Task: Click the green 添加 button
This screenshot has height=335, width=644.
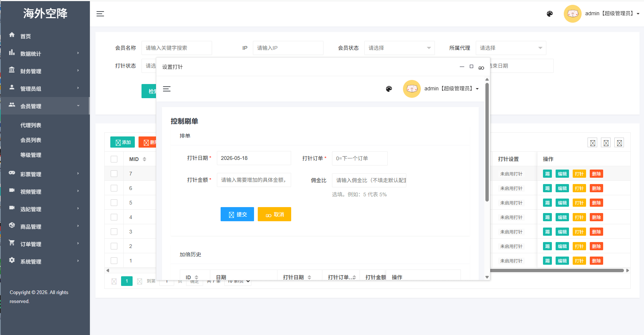Action: (123, 142)
